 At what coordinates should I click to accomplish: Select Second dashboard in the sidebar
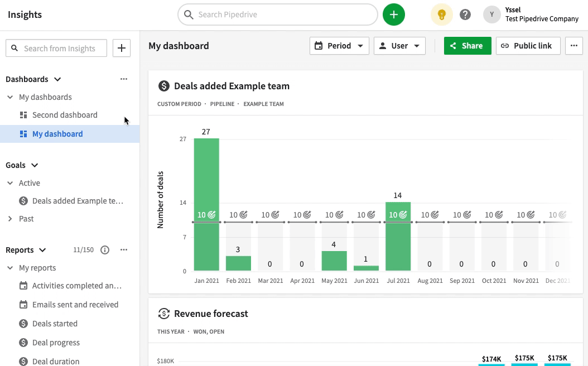[65, 115]
